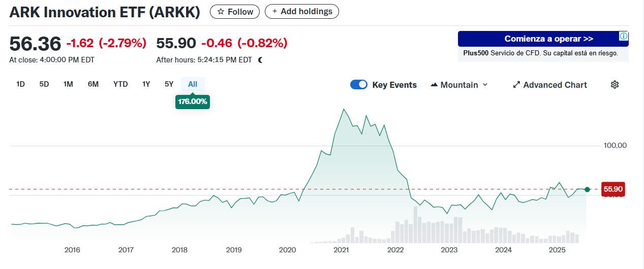
Task: Click the 2016 x-axis label
Action: pyautogui.click(x=72, y=250)
